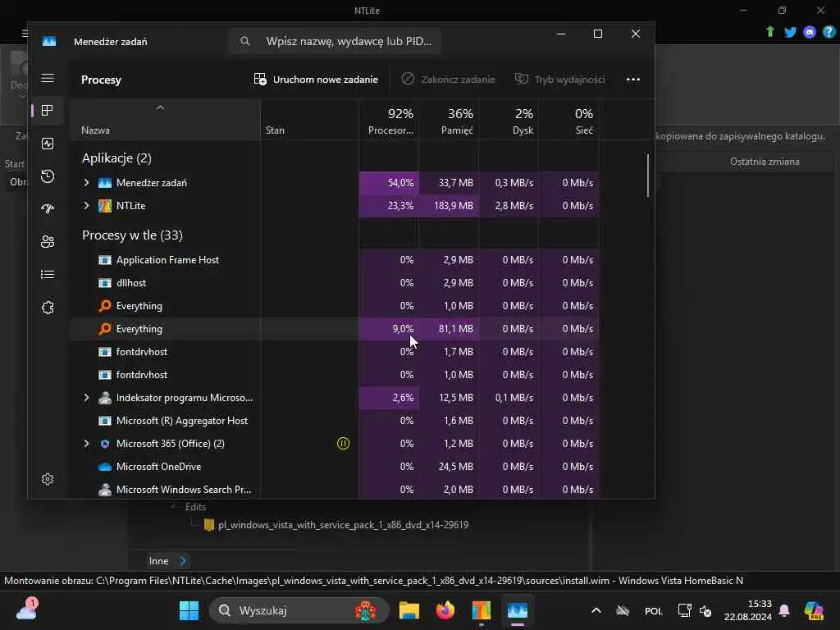Open the three-dot more options menu
The height and width of the screenshot is (630, 840).
633,80
